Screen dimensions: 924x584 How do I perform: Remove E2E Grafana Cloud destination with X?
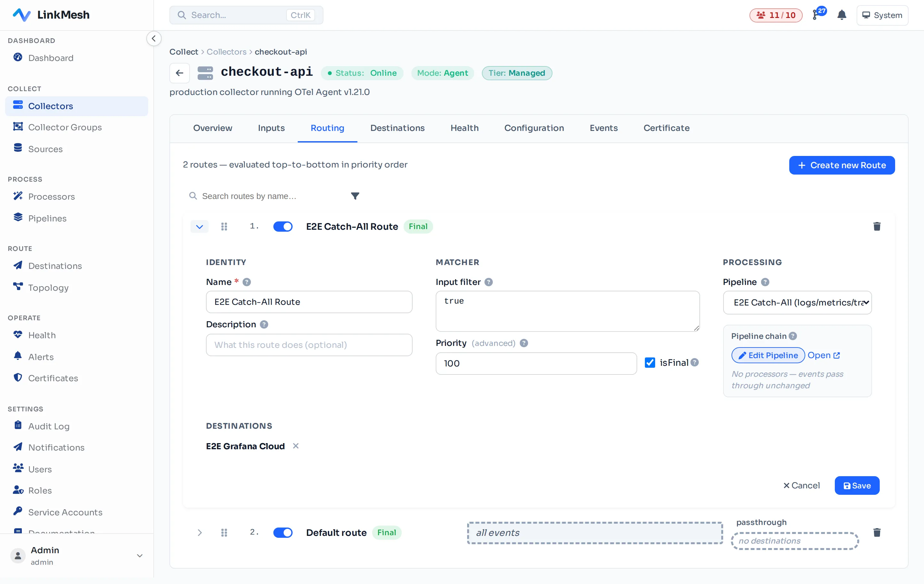coord(295,446)
